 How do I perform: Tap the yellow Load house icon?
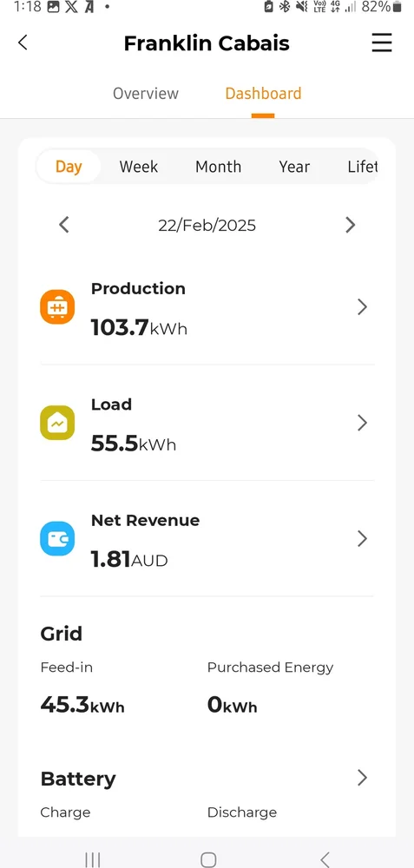[57, 423]
